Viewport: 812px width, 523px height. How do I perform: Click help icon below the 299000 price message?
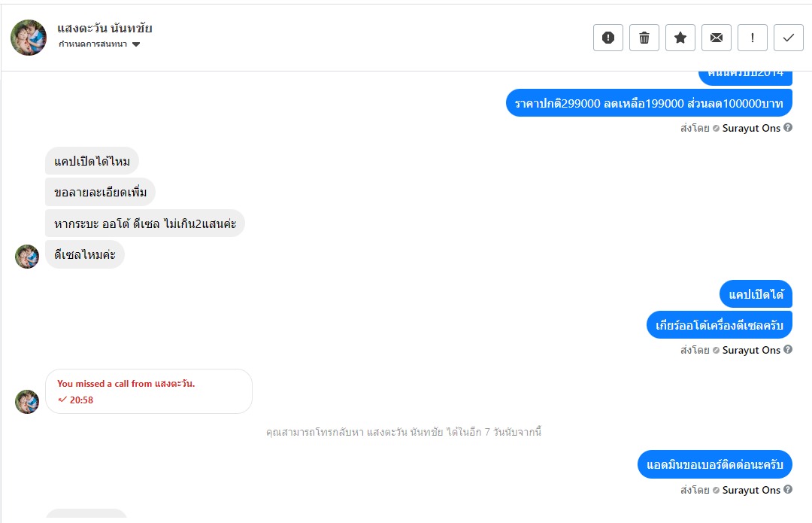coord(788,128)
